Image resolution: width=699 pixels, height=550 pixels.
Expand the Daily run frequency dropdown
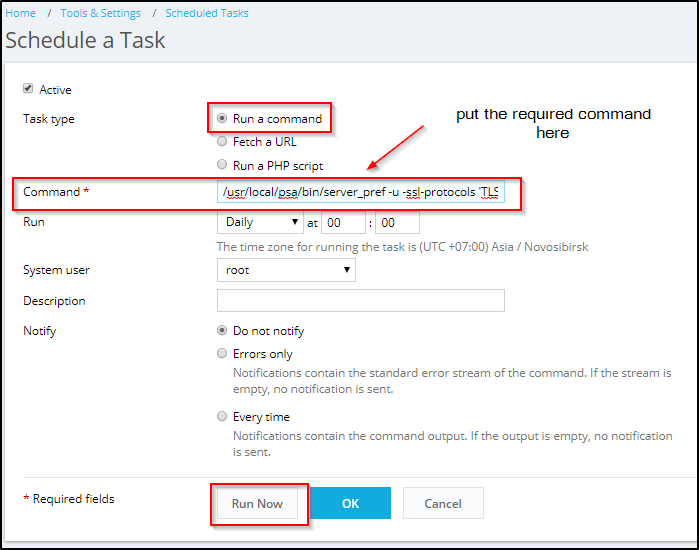pyautogui.click(x=260, y=222)
